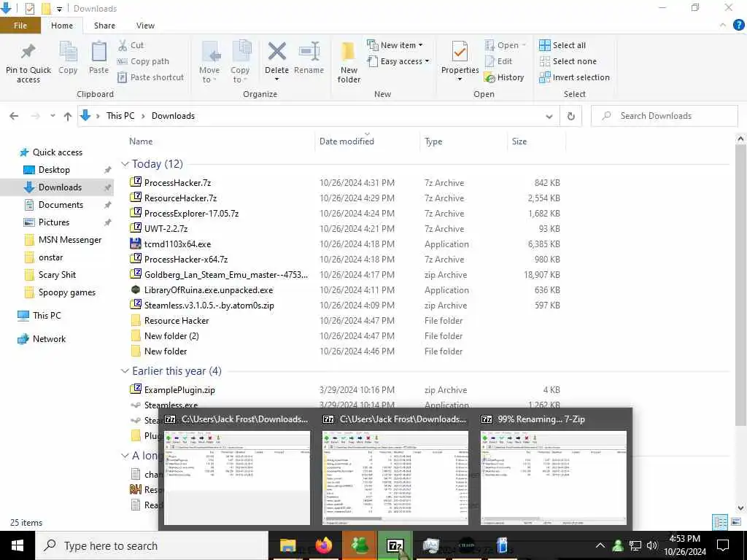747x560 pixels.
Task: Switch to details view button
Action: [x=720, y=522]
